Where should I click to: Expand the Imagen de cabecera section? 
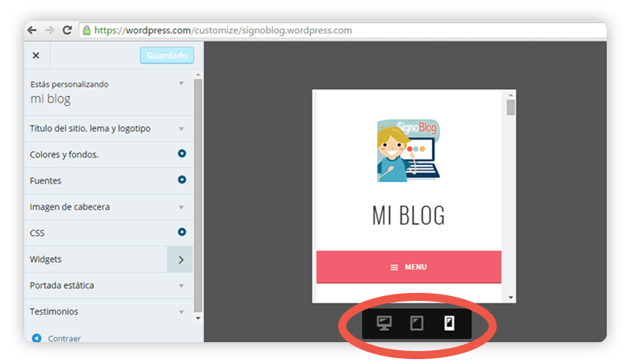tap(108, 207)
